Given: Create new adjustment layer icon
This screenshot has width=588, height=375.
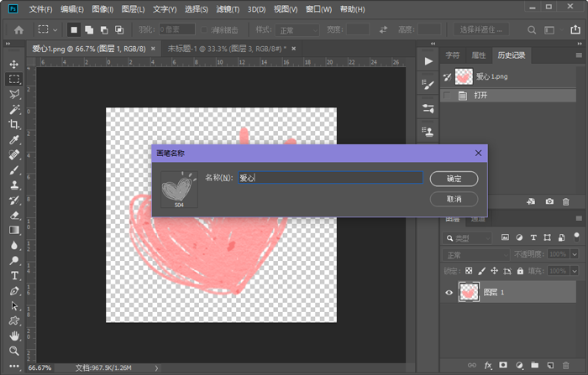Looking at the screenshot, I should coord(519,365).
